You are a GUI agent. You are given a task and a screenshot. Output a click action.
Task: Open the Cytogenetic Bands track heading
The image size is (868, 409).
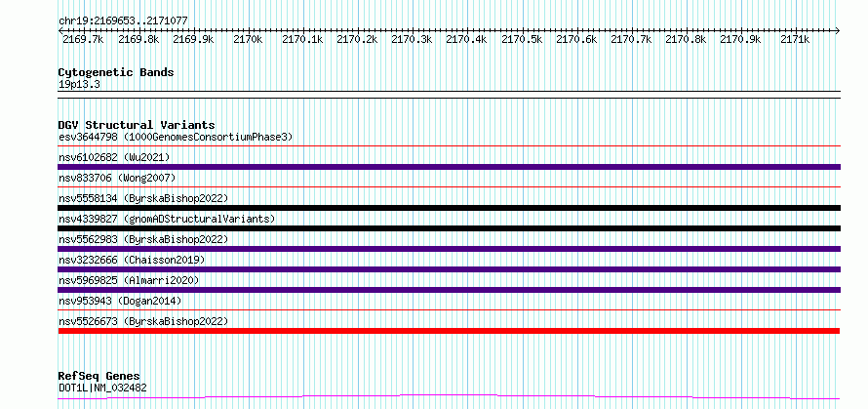[x=116, y=72]
